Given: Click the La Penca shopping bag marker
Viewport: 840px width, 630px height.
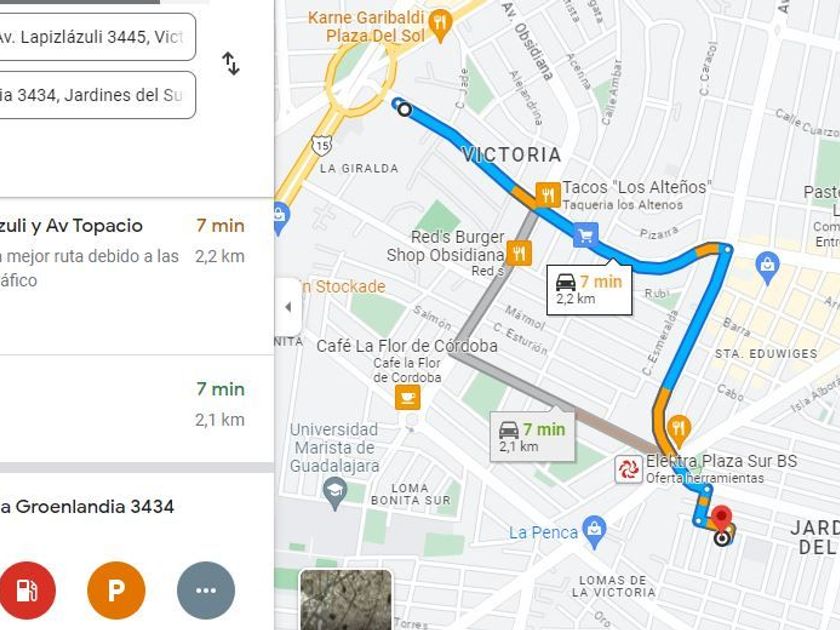Looking at the screenshot, I should (x=594, y=531).
